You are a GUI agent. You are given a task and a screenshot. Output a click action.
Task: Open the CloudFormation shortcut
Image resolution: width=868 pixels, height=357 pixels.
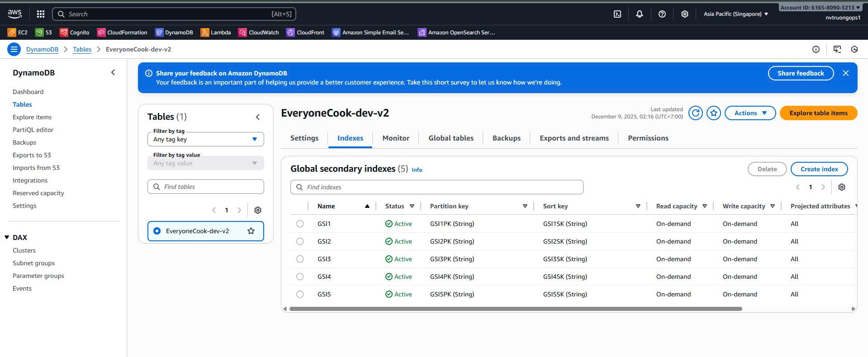(122, 33)
